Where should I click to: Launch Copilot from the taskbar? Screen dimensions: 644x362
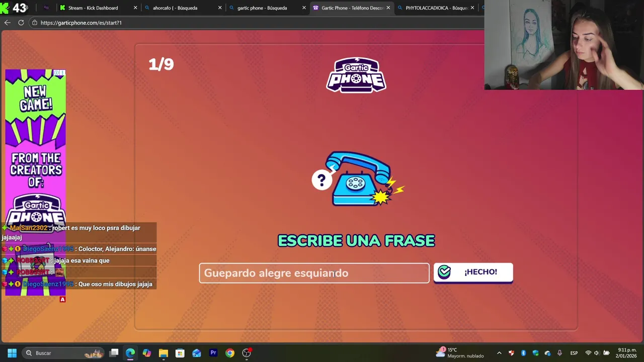pos(147,353)
